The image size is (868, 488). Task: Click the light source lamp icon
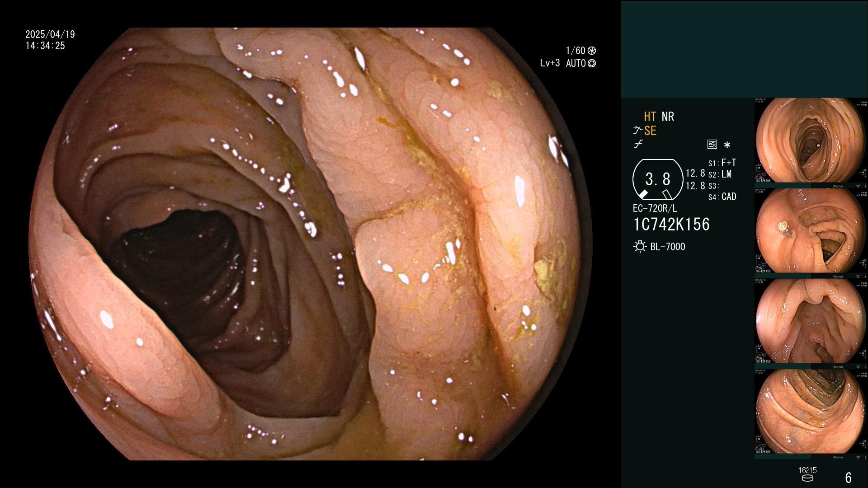click(x=640, y=247)
